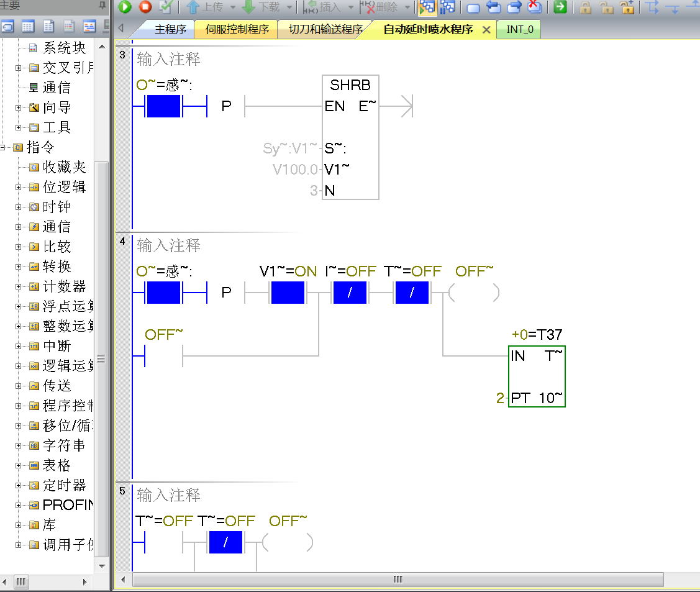Toggle program status monitoring icon
Screen dimensions: 700x592
tap(427, 7)
